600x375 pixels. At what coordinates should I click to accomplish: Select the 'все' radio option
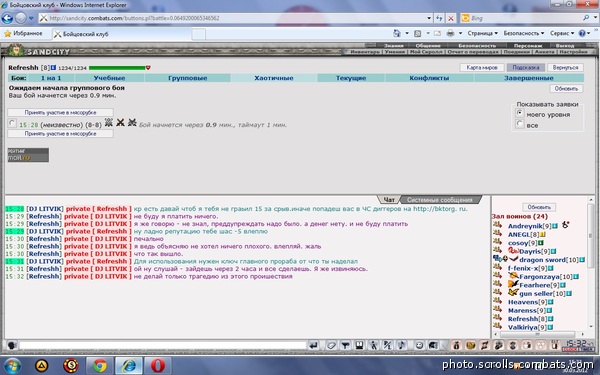(x=519, y=124)
